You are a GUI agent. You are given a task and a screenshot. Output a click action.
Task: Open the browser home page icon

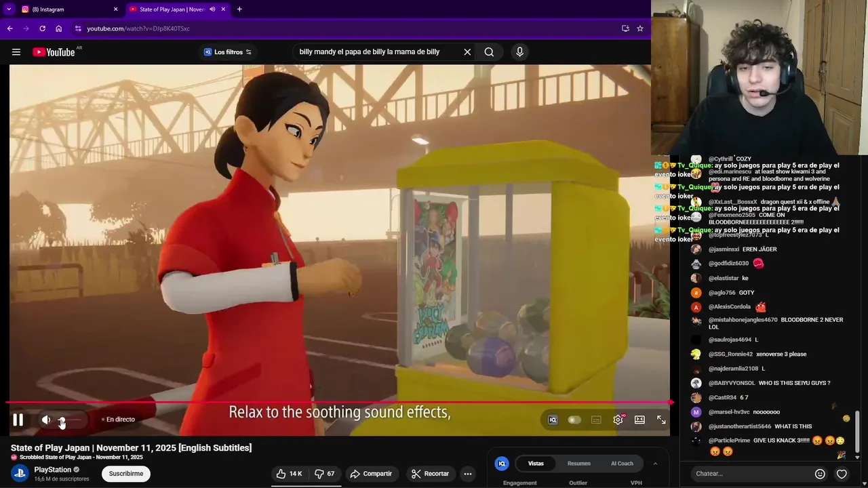58,28
